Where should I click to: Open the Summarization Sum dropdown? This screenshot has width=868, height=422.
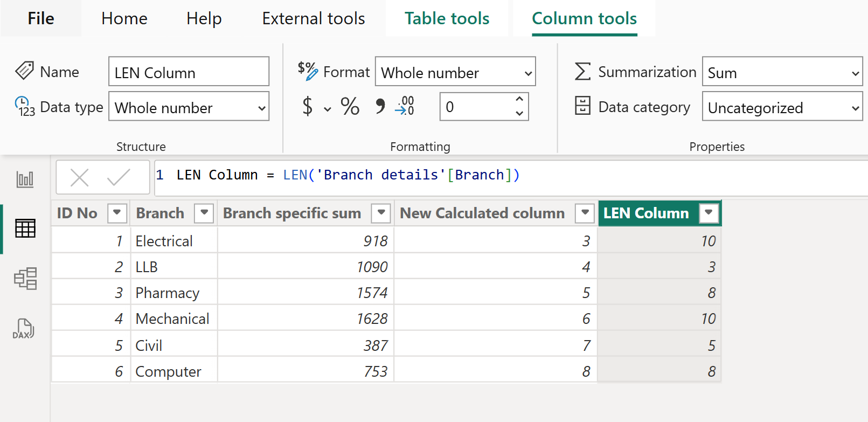(x=782, y=72)
